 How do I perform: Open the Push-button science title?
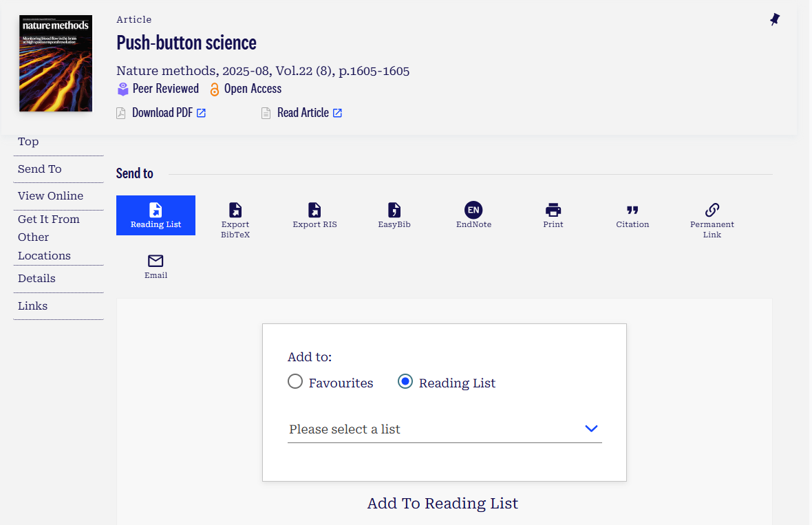186,43
